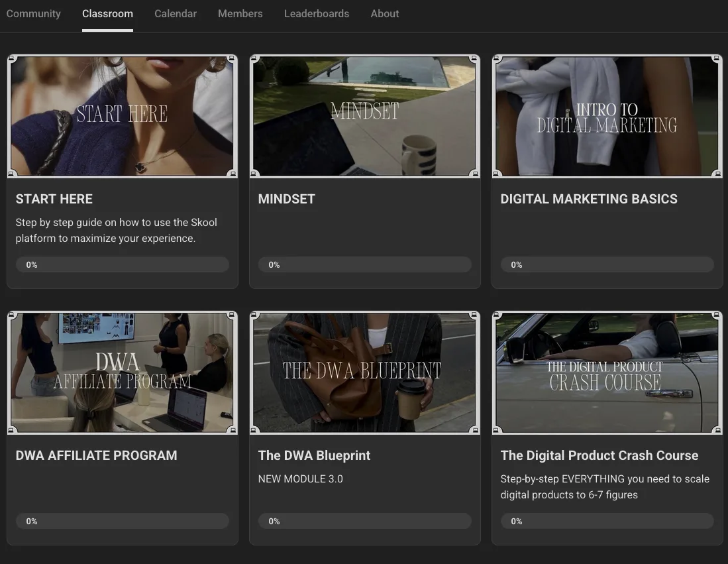
Task: Open the START HERE course thumbnail
Action: click(x=123, y=116)
